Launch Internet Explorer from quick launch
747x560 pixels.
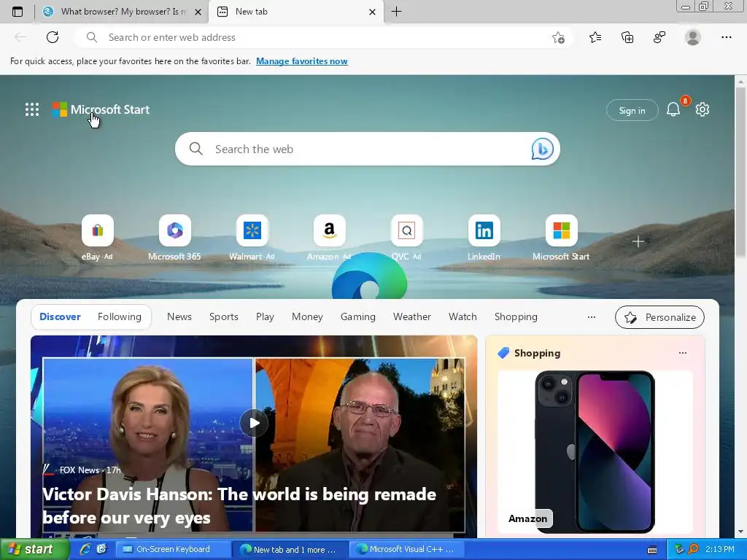[86, 549]
